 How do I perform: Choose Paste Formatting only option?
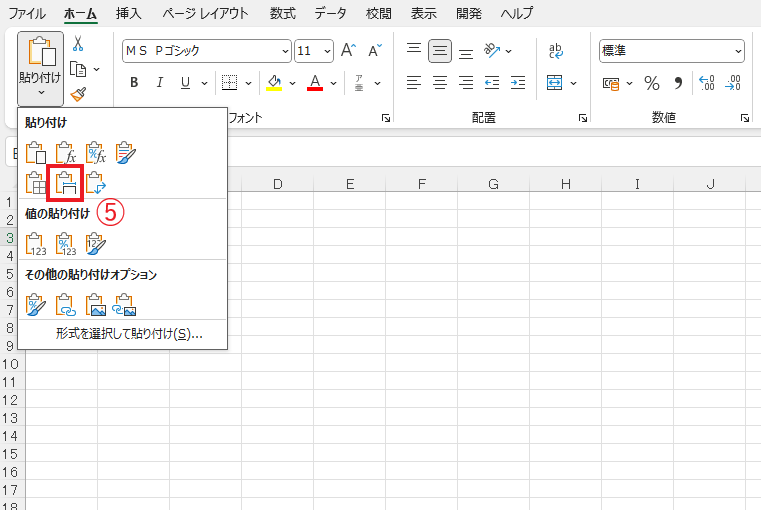point(36,305)
